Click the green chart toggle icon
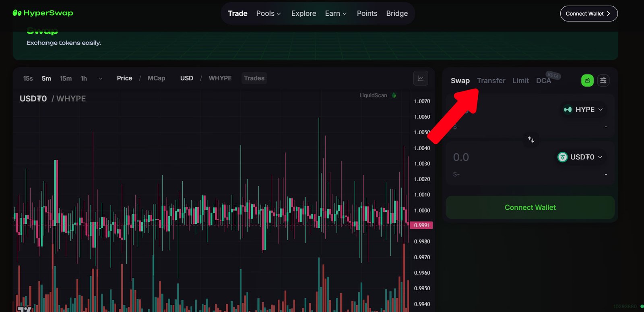Screen dimensions: 644x312 pos(587,81)
